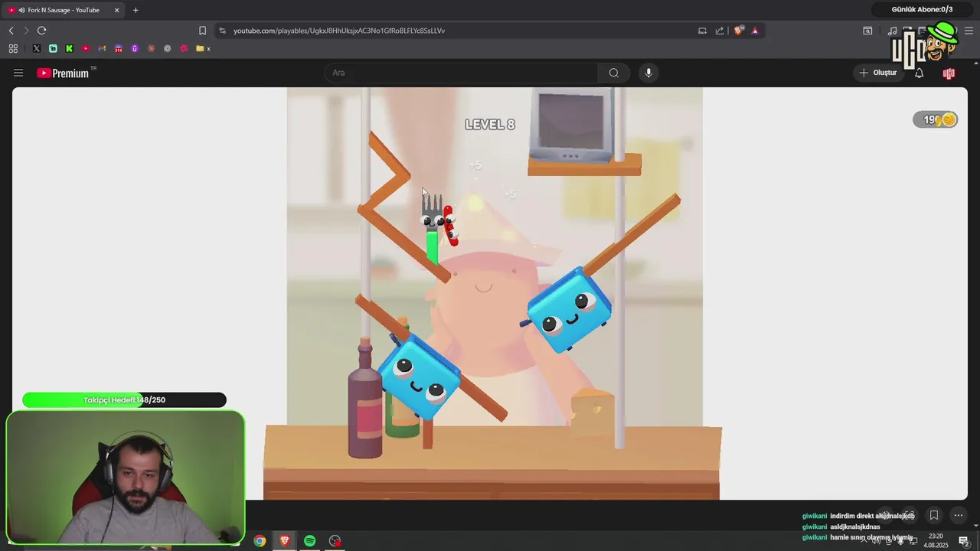The width and height of the screenshot is (980, 551).
Task: Save the playable with the bookmark icon
Action: click(934, 516)
